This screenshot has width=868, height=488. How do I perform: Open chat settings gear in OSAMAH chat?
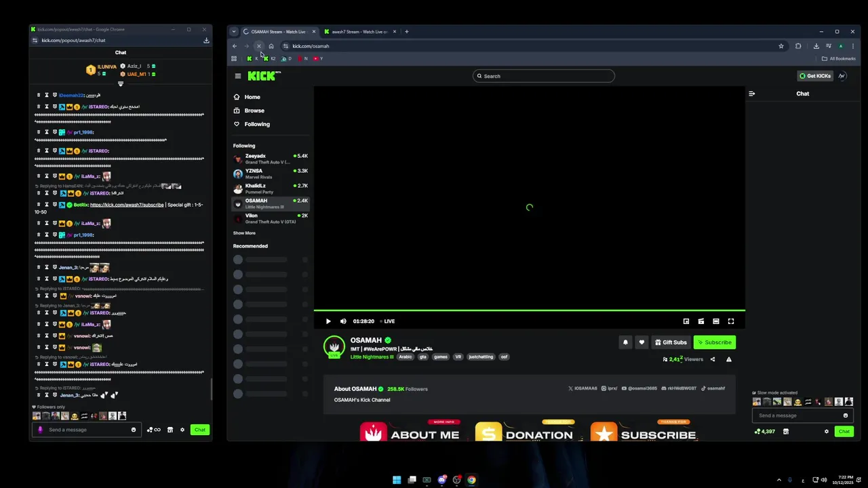[827, 431]
